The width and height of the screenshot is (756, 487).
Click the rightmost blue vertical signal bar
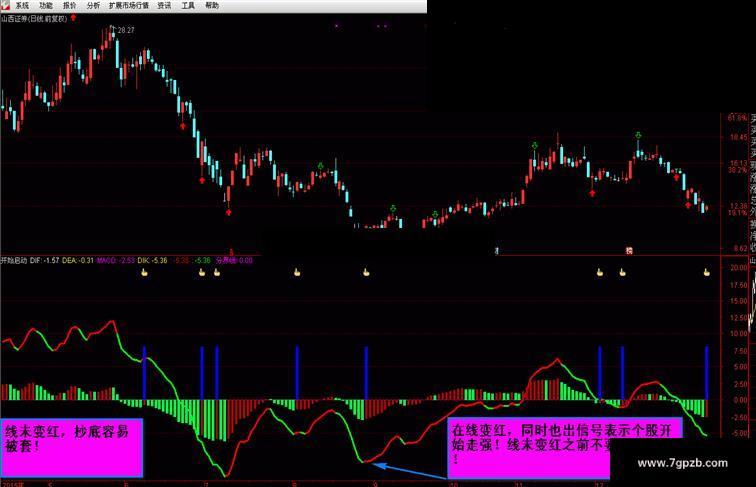(706, 372)
